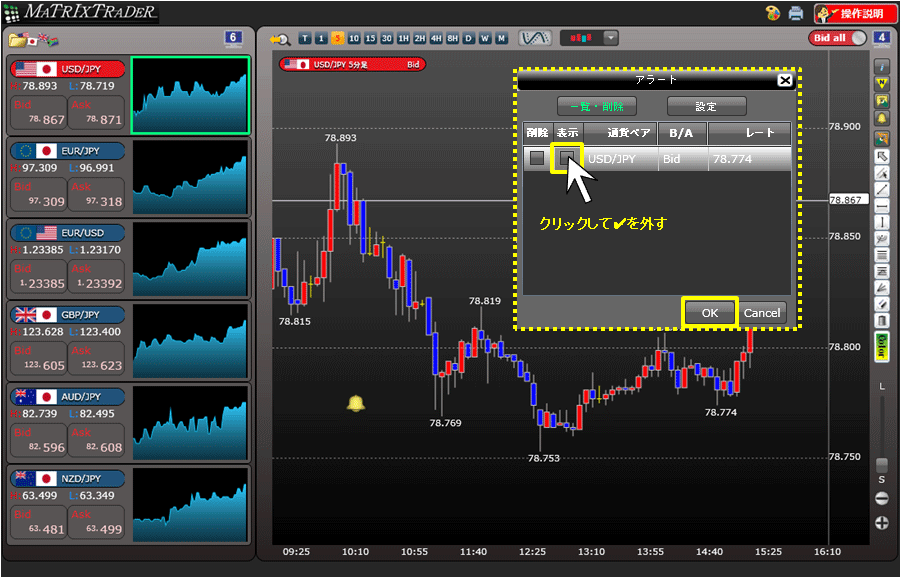The image size is (901, 578).
Task: Click the chart drawing edit icon
Action: click(x=881, y=138)
